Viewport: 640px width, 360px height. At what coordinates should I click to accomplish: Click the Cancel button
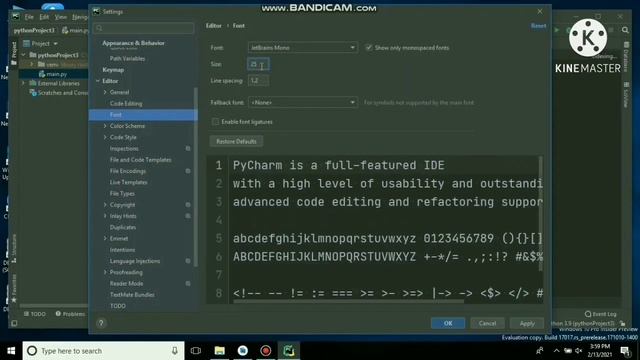(x=487, y=323)
